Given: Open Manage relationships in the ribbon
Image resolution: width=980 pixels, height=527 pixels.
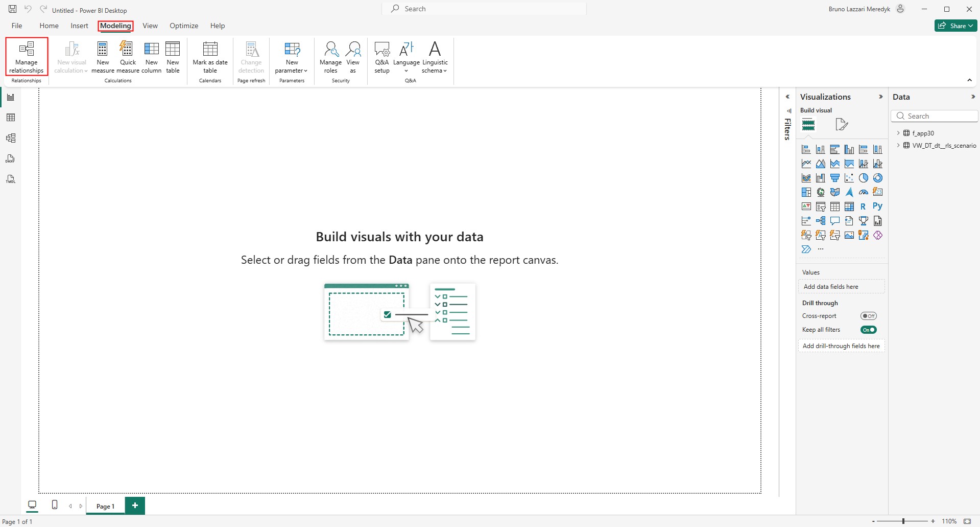Looking at the screenshot, I should [27, 57].
